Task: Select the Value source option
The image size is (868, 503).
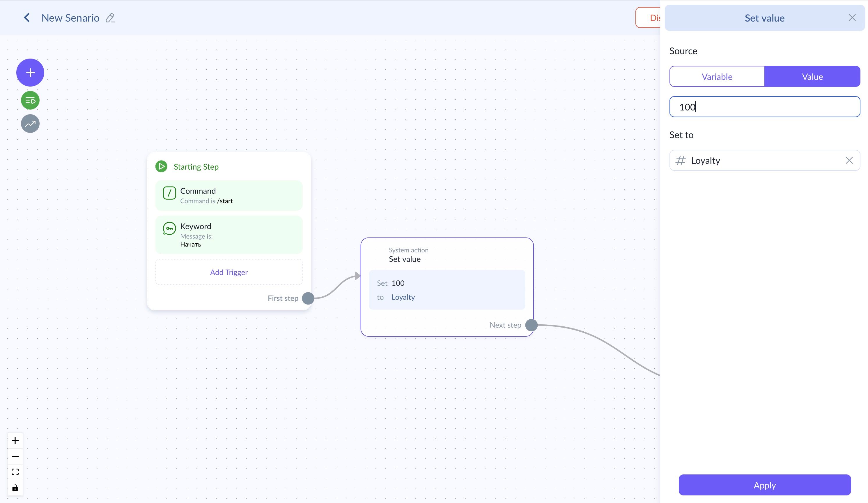Action: point(812,77)
